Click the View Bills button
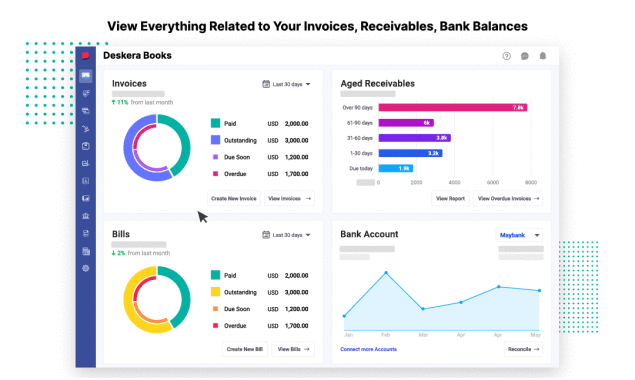The height and width of the screenshot is (380, 635). tap(293, 349)
